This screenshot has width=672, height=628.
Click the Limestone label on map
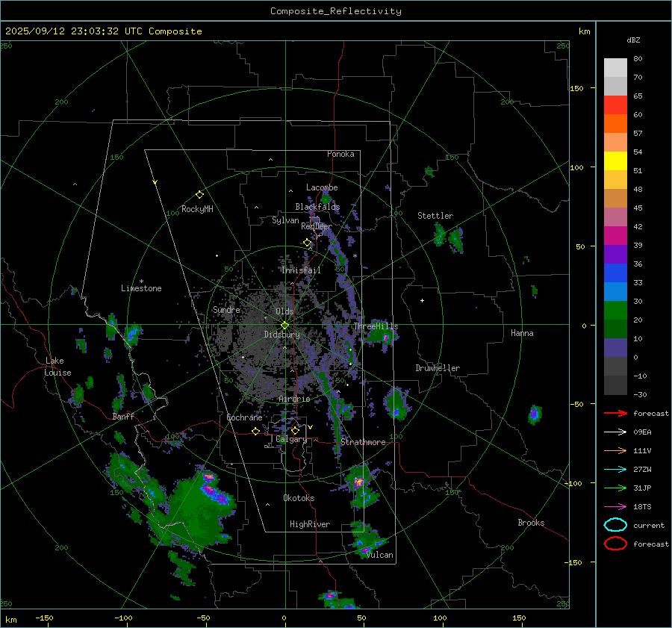click(141, 288)
